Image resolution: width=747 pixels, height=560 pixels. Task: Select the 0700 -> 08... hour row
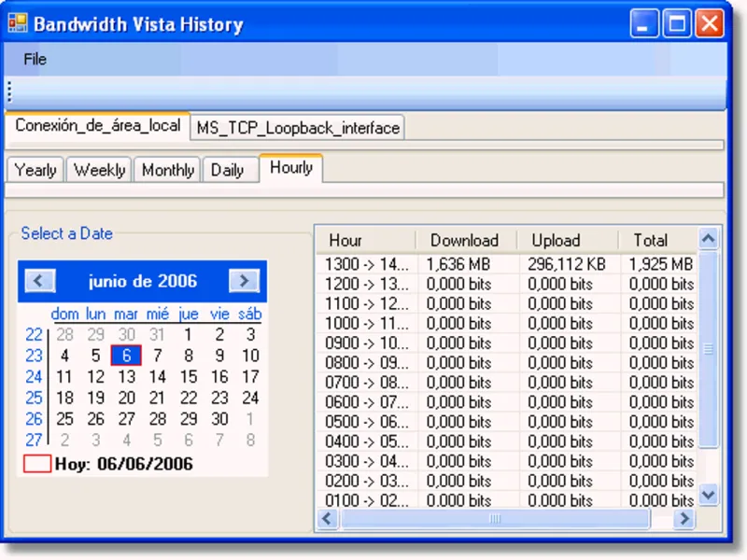(x=506, y=383)
